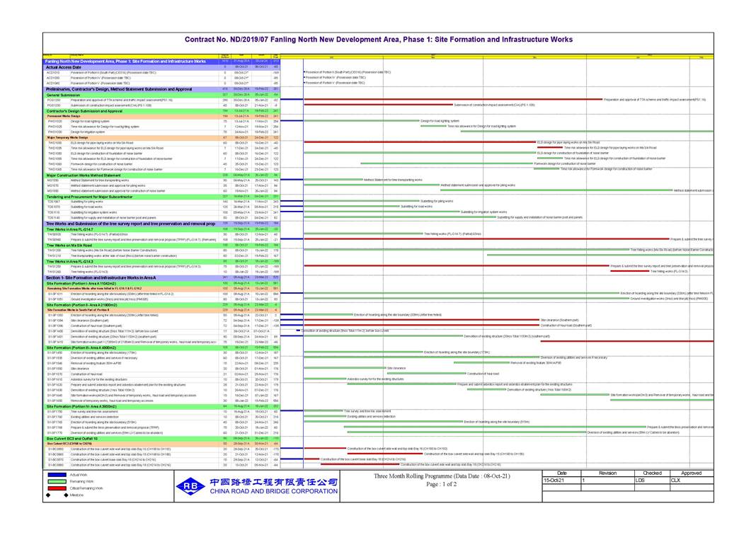The image size is (756, 535).
Task: Click the 'Approved' column header in the footer
Action: [692, 473]
